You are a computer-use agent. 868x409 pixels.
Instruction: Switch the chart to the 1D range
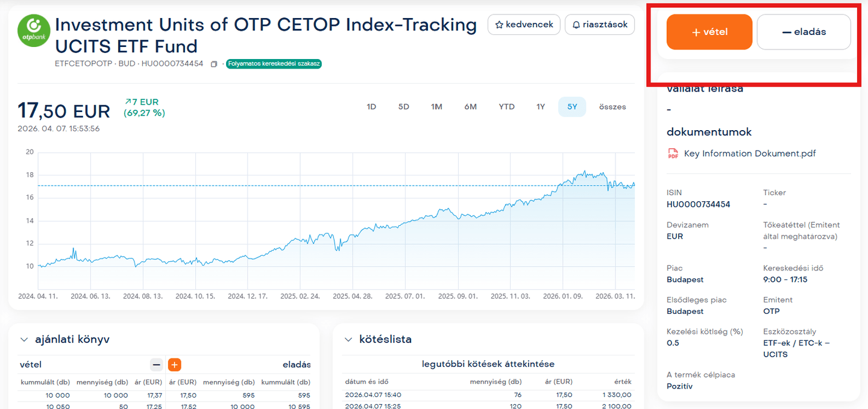click(x=371, y=107)
